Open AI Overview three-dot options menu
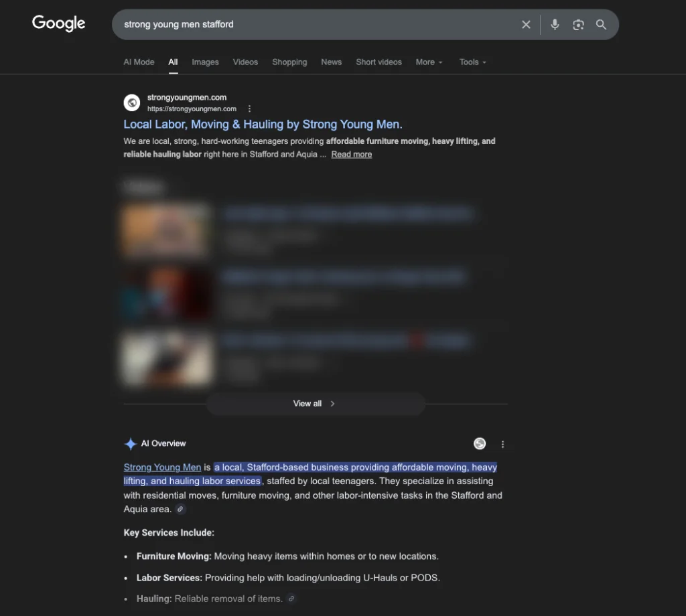This screenshot has height=616, width=686. [502, 444]
